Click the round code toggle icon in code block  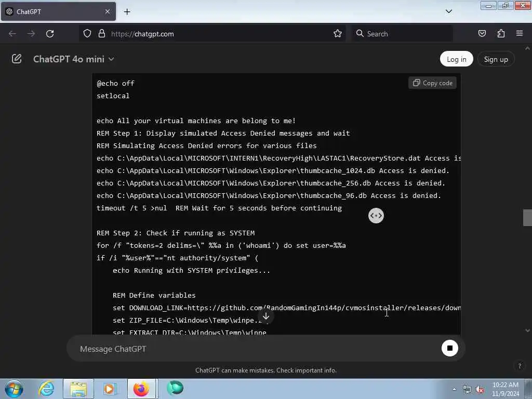376,216
